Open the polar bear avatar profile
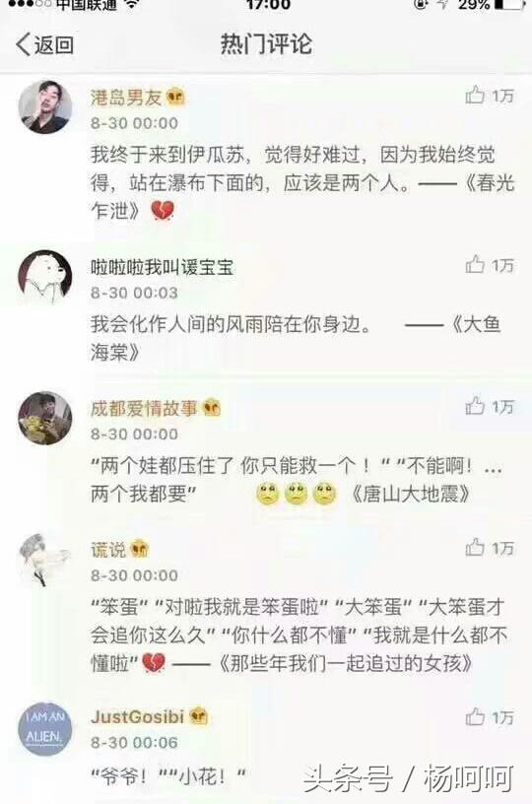This screenshot has width=532, height=804. 45,277
